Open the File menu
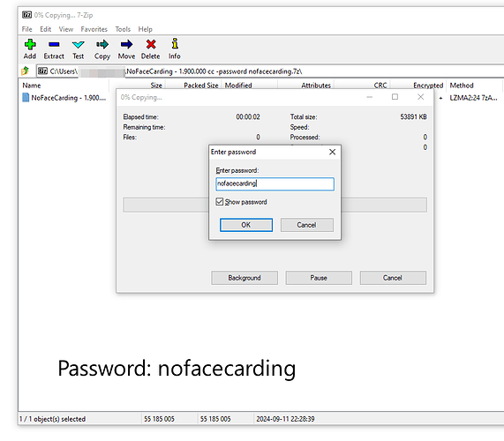The image size is (504, 441). (x=26, y=29)
